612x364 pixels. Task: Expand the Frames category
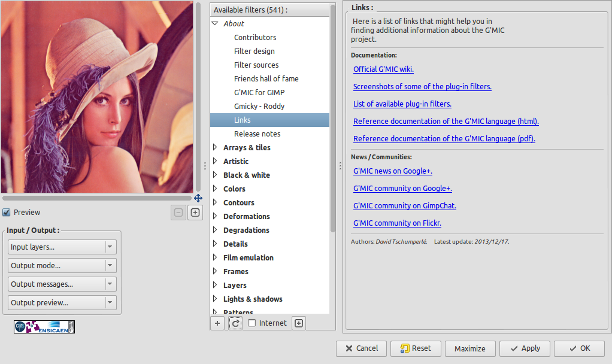pyautogui.click(x=215, y=272)
